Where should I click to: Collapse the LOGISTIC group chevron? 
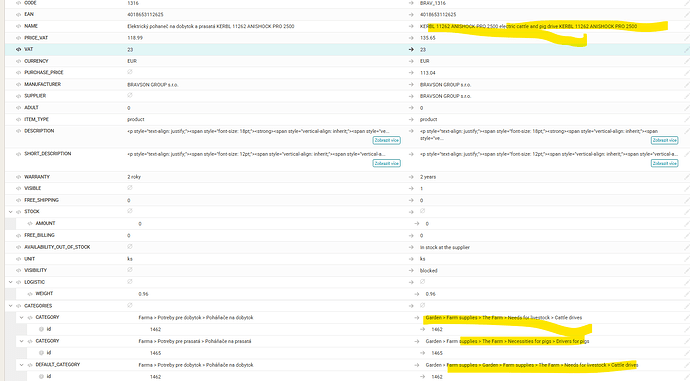tap(11, 282)
